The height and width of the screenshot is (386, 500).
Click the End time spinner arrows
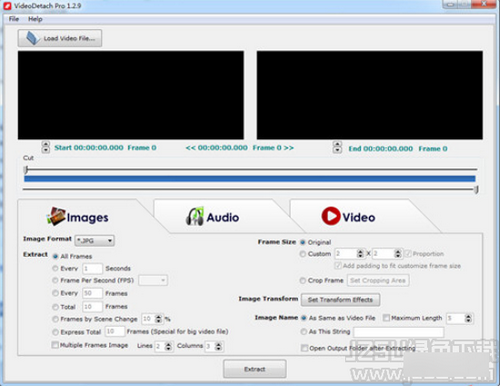(337, 147)
